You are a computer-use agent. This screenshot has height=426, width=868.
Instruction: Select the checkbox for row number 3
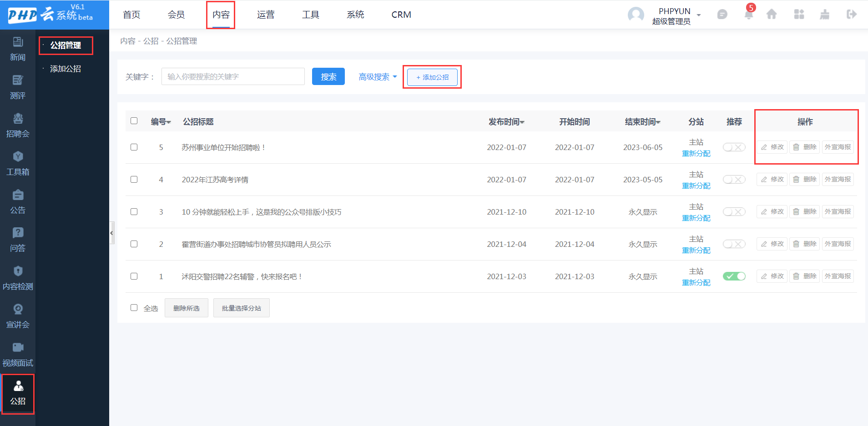[134, 212]
